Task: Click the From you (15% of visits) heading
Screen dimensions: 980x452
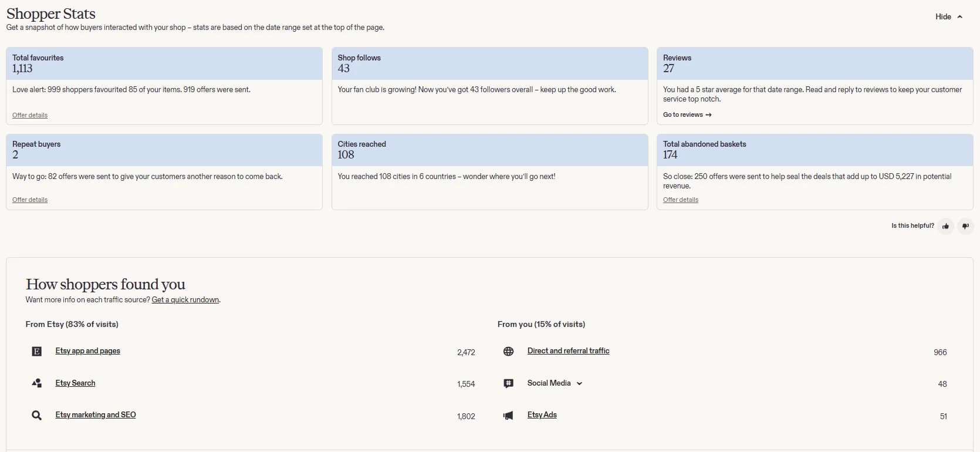Action: point(541,324)
